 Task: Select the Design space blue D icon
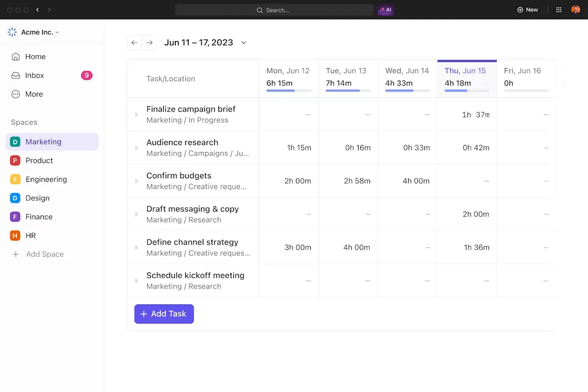tap(15, 198)
